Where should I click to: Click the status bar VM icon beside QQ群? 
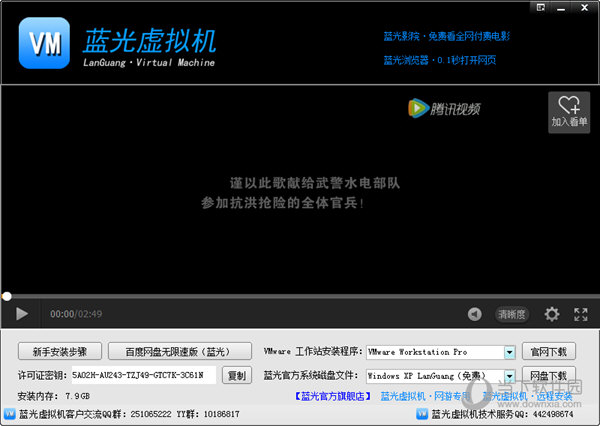click(10, 414)
